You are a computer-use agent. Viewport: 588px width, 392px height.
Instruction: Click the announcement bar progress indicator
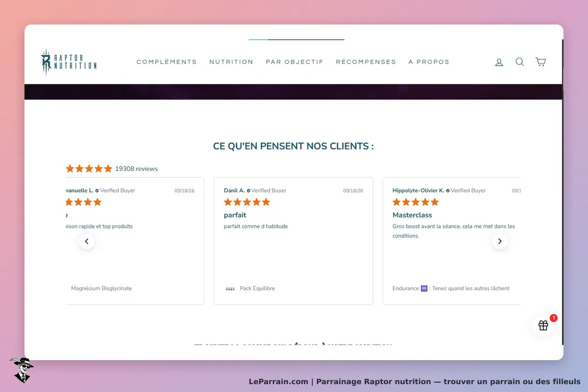point(296,39)
